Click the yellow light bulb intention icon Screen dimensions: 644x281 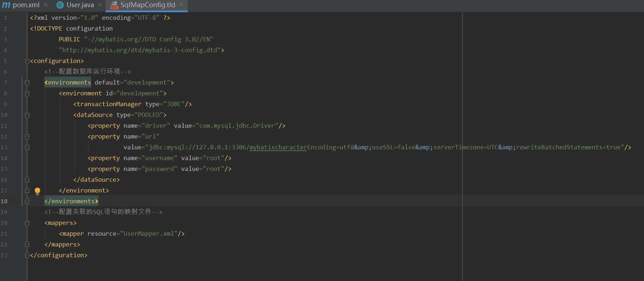[37, 191]
